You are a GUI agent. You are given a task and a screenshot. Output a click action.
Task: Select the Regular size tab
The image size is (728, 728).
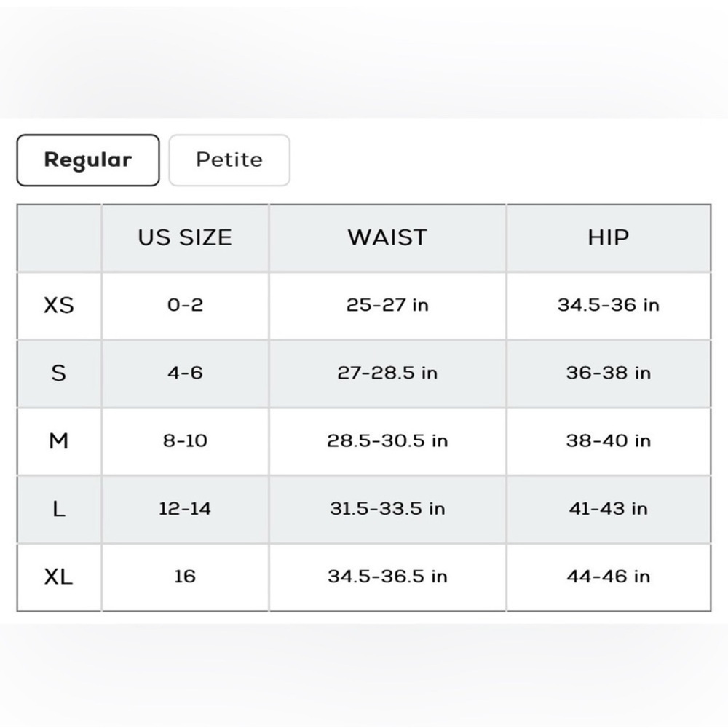(88, 160)
